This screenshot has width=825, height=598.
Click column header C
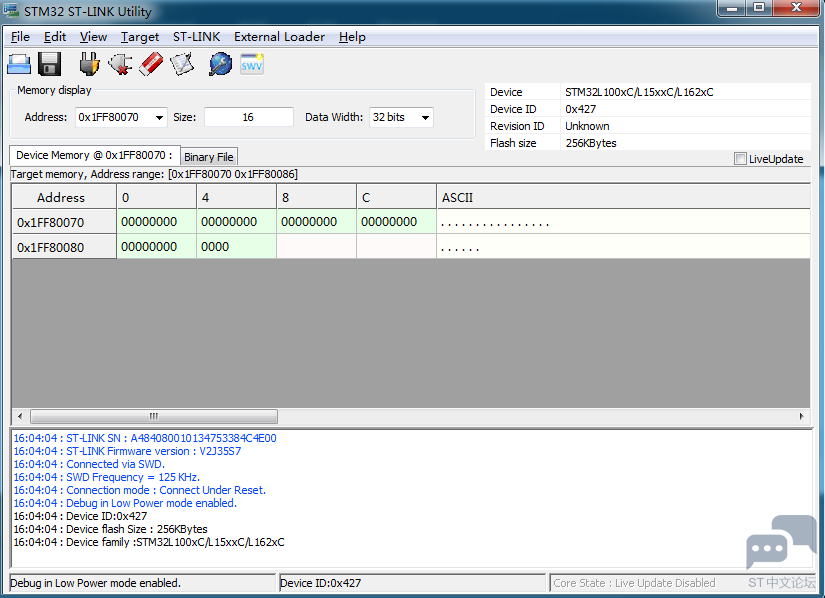[x=397, y=198]
